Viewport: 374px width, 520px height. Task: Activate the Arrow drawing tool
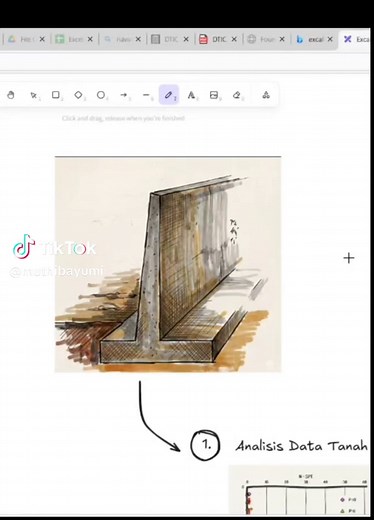[x=124, y=95]
